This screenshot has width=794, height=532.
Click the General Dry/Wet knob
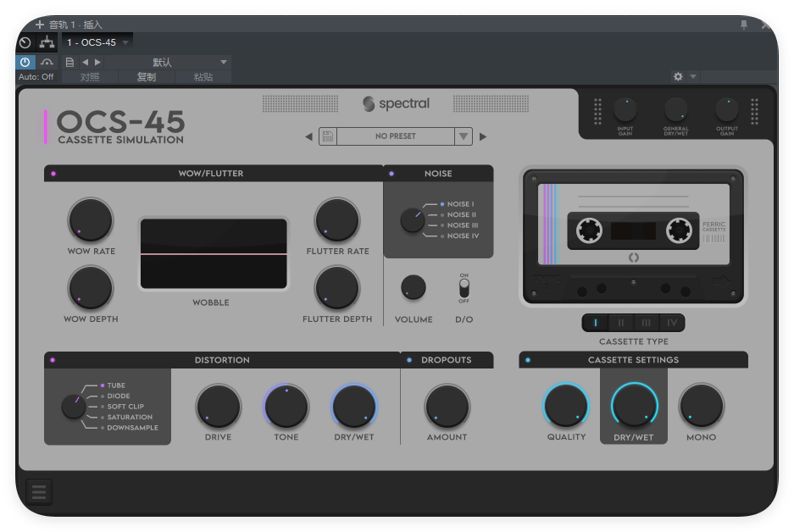676,110
